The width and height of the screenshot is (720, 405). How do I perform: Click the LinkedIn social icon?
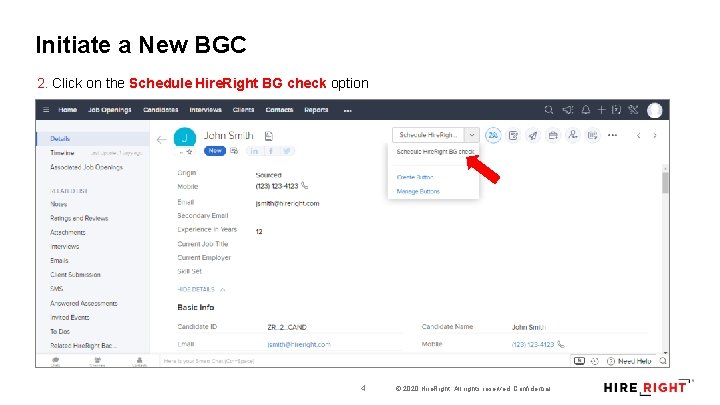[x=254, y=151]
